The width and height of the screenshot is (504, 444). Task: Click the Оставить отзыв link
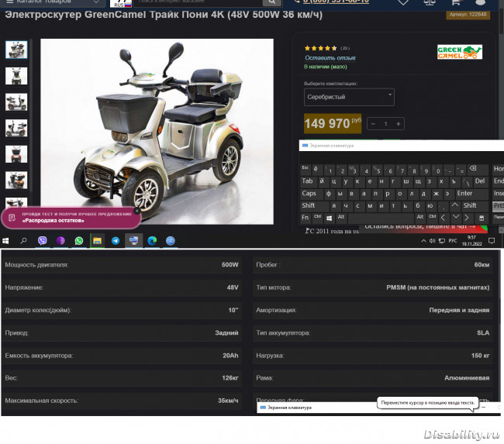click(330, 58)
